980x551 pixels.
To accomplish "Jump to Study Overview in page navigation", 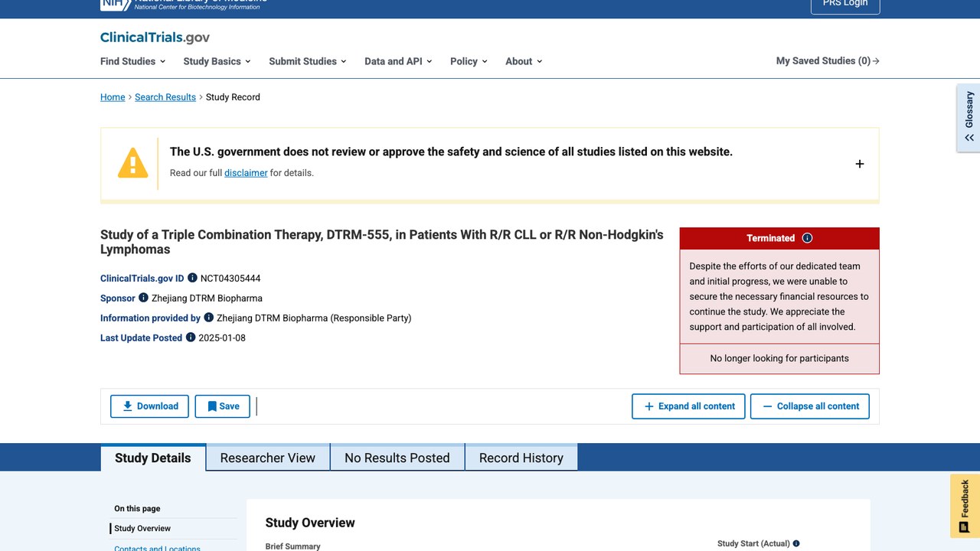I will pos(142,529).
